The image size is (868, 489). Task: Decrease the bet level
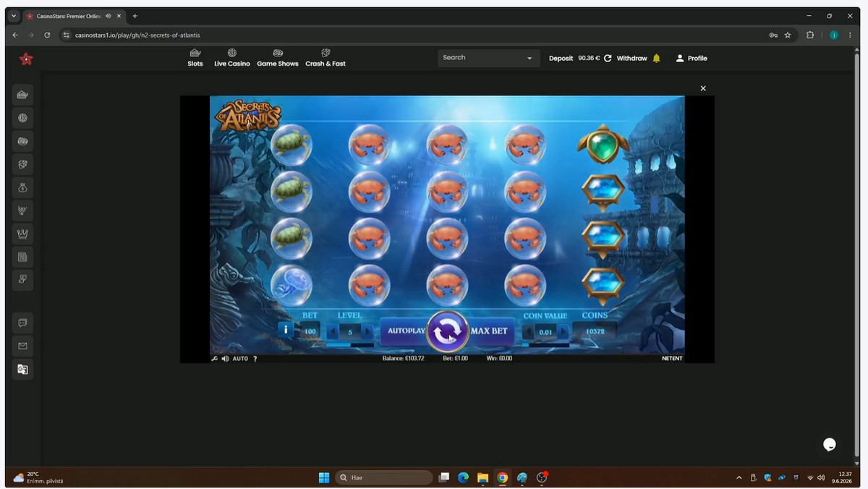333,331
